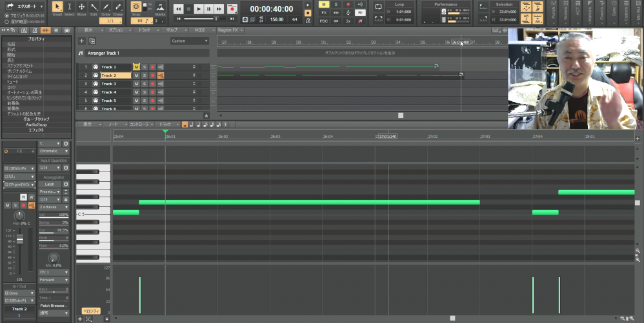This screenshot has width=644, height=323.
Task: Select the project export radio button
Action: click(6, 15)
